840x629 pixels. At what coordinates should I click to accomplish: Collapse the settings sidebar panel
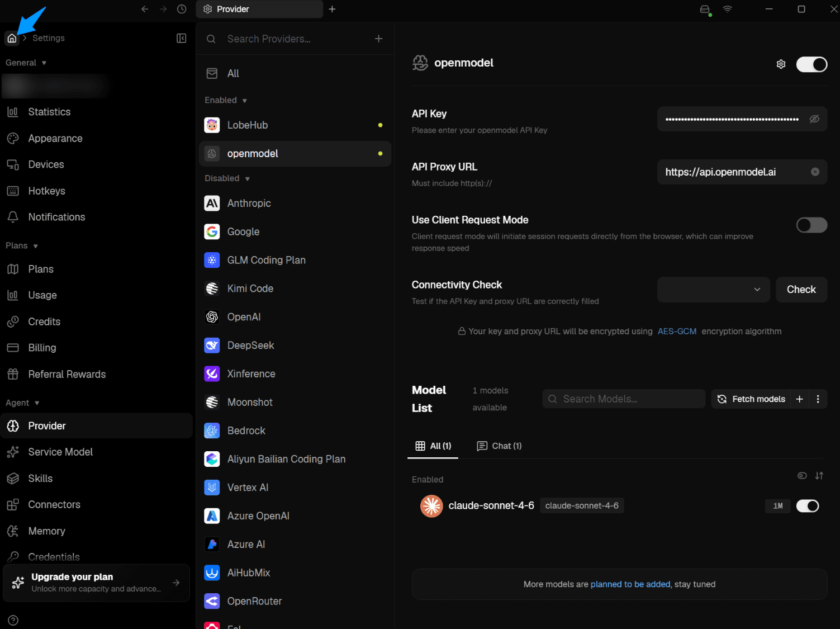click(182, 38)
